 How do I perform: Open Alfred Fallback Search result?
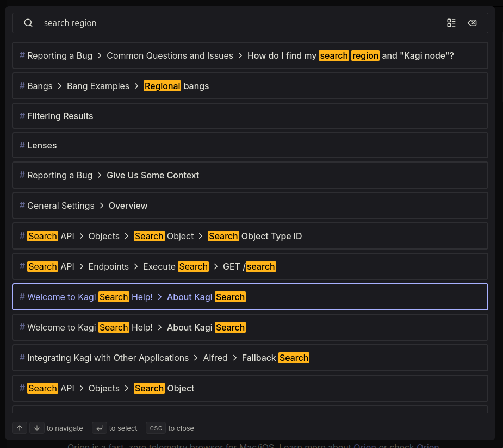[250, 358]
